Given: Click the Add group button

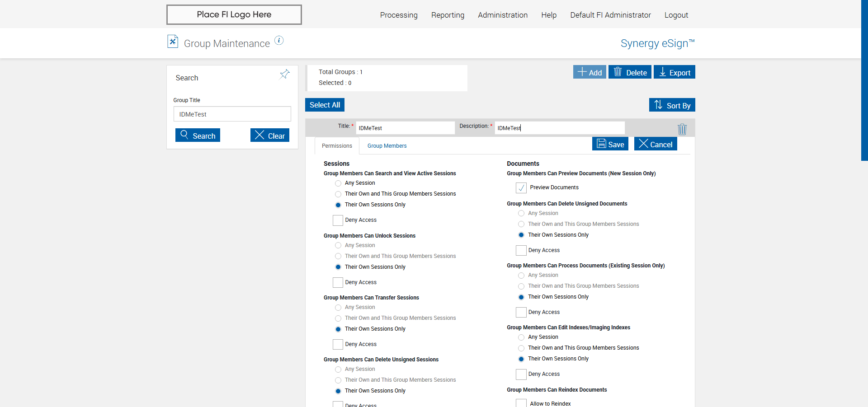Looking at the screenshot, I should tap(590, 72).
